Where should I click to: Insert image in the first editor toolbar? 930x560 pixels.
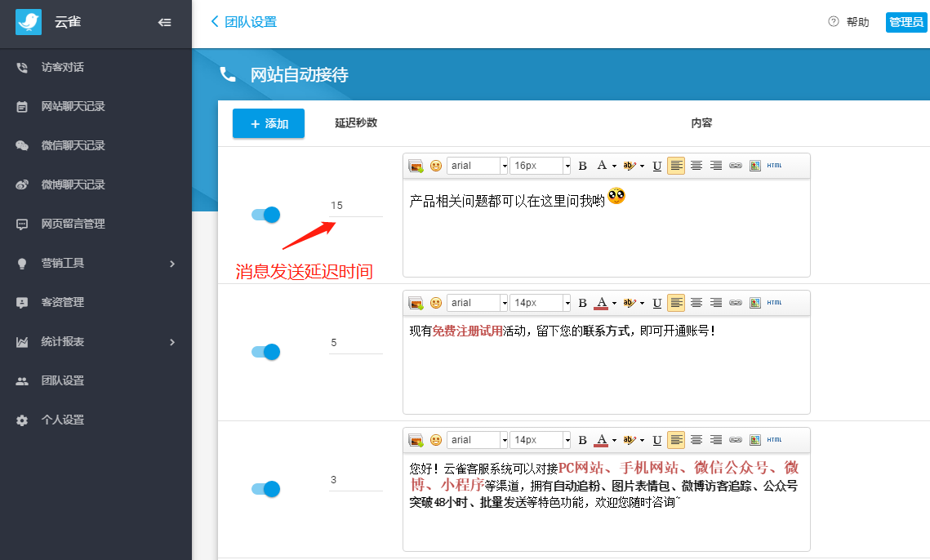click(x=416, y=166)
